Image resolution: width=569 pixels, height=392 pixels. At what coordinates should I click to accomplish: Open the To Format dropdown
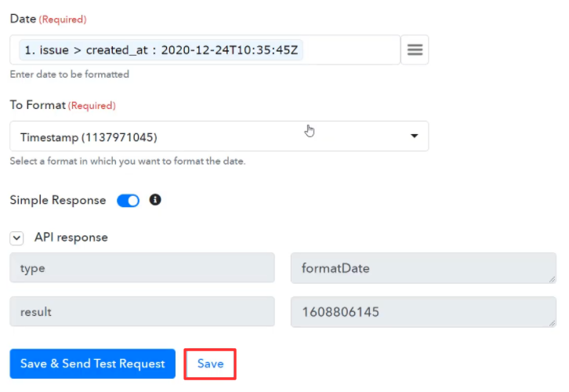point(219,136)
